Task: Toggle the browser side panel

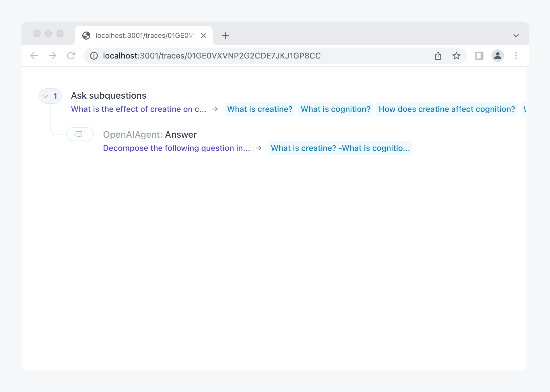Action: coord(479,56)
